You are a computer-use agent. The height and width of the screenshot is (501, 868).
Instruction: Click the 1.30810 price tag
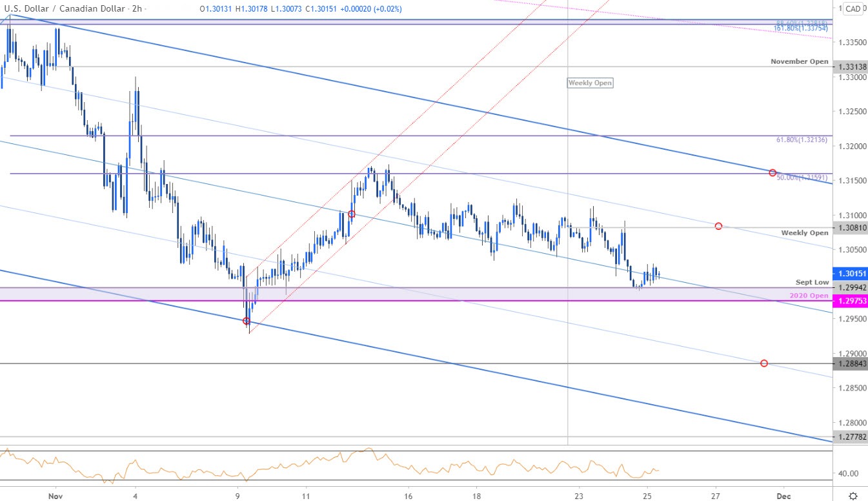click(x=849, y=227)
